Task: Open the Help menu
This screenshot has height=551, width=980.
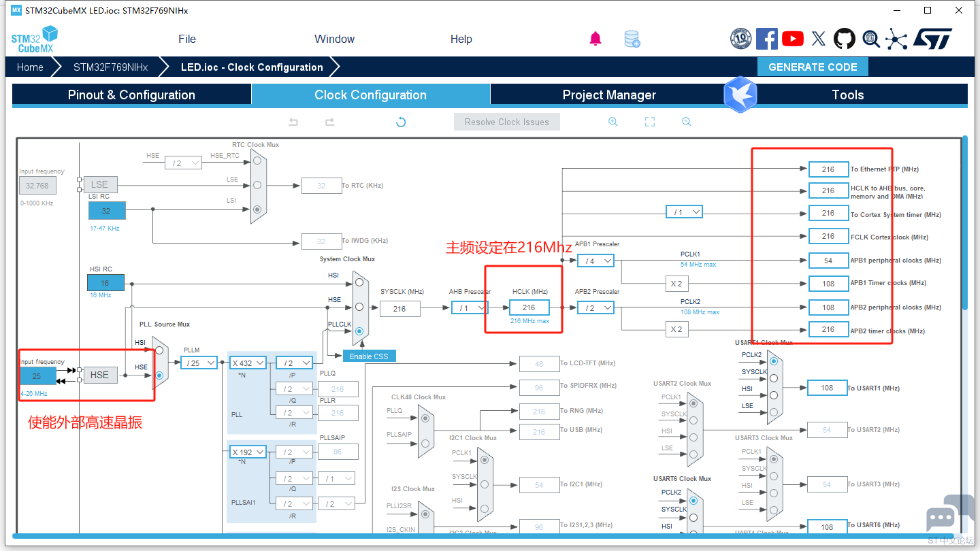Action: pyautogui.click(x=461, y=39)
